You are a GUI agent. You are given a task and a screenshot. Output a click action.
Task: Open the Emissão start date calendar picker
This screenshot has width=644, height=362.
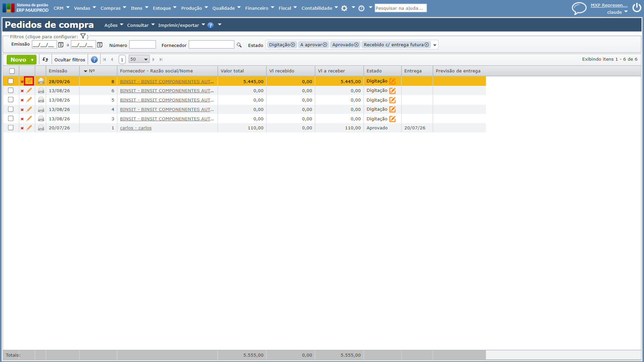pyautogui.click(x=61, y=45)
